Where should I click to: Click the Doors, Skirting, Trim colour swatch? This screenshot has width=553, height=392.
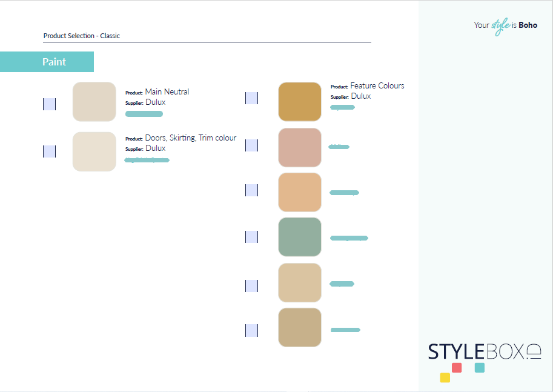point(94,151)
